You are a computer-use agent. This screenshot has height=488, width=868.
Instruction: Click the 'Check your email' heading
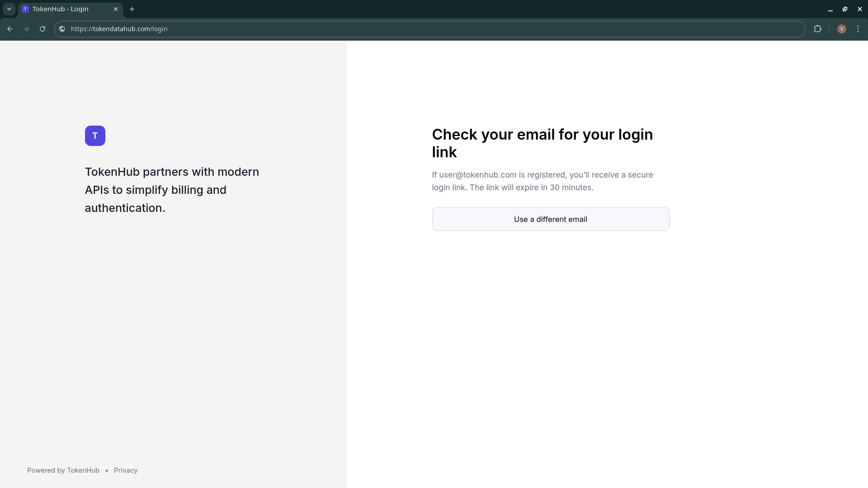pyautogui.click(x=542, y=143)
